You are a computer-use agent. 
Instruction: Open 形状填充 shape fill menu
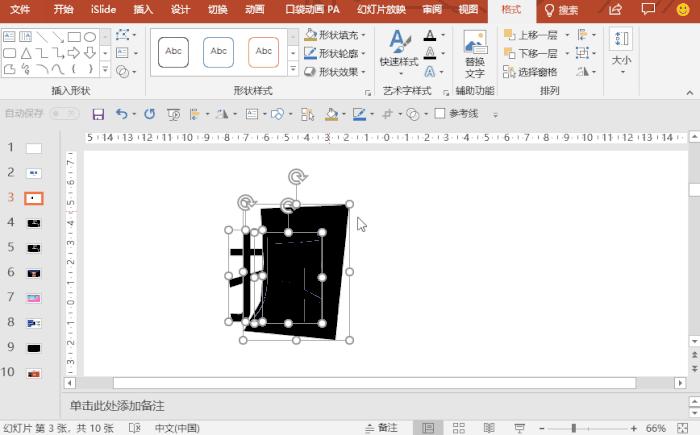click(335, 35)
